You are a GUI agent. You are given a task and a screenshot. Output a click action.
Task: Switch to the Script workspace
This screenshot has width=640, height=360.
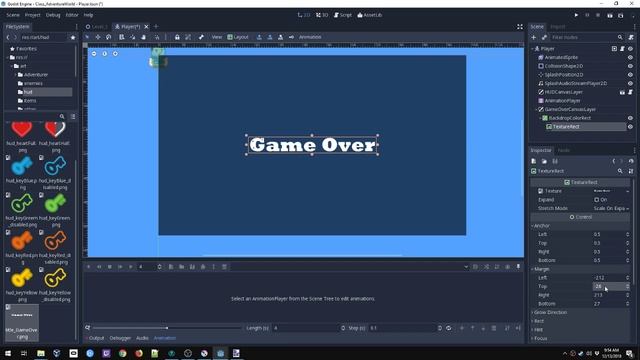pyautogui.click(x=342, y=15)
